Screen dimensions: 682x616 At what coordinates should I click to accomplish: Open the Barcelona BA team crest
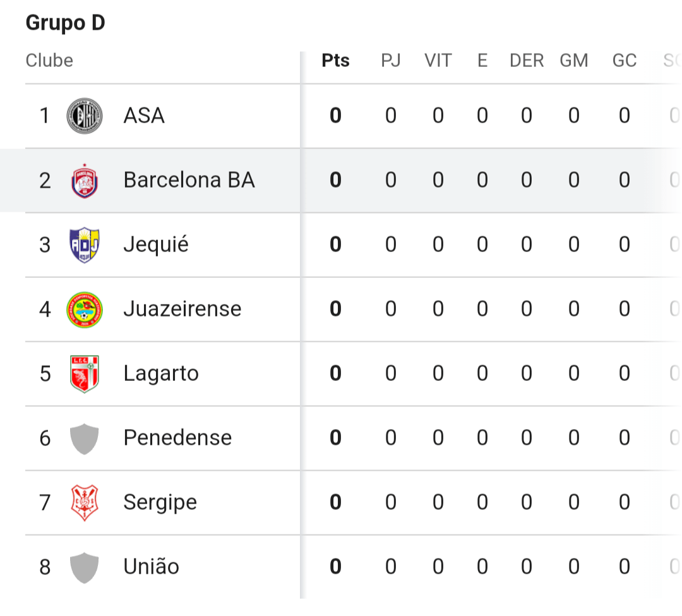(x=85, y=181)
